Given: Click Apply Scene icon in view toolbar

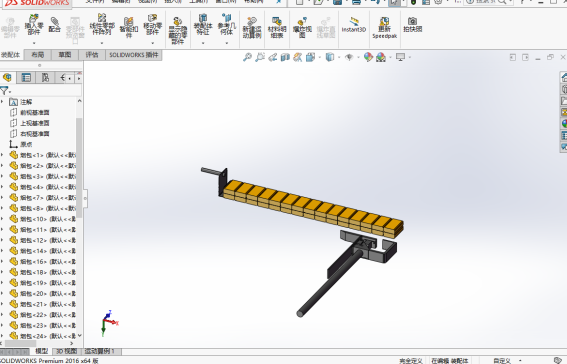Looking at the screenshot, I should tap(381, 57).
